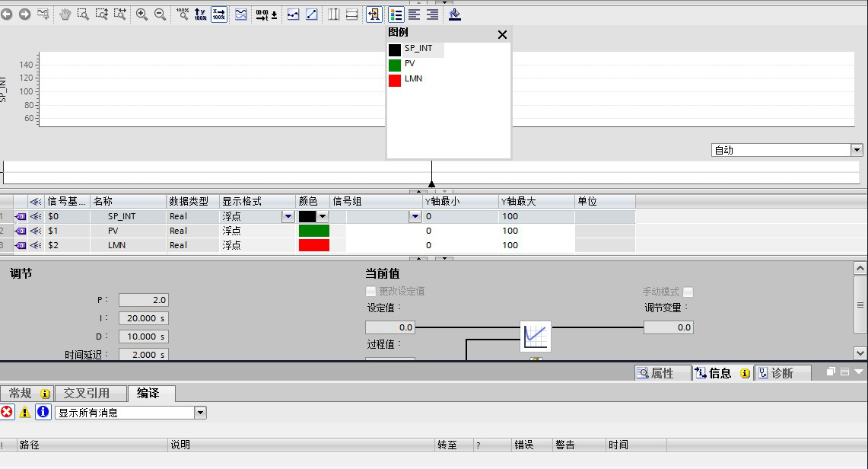
Task: Click the red error filter icon
Action: click(7, 412)
